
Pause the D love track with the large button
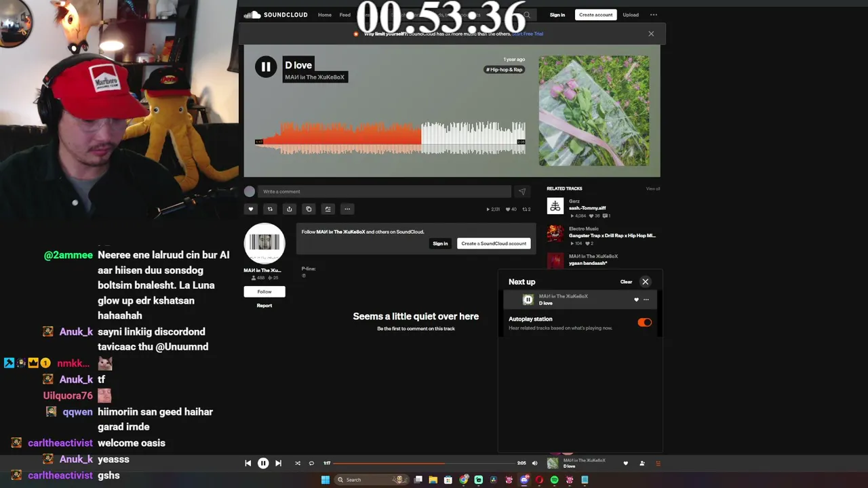pyautogui.click(x=266, y=66)
